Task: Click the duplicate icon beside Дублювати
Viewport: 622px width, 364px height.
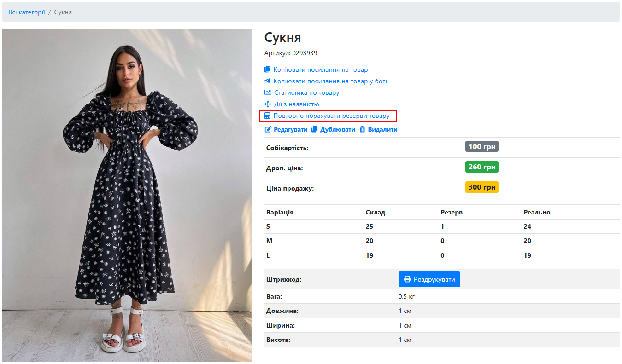Action: pyautogui.click(x=315, y=130)
